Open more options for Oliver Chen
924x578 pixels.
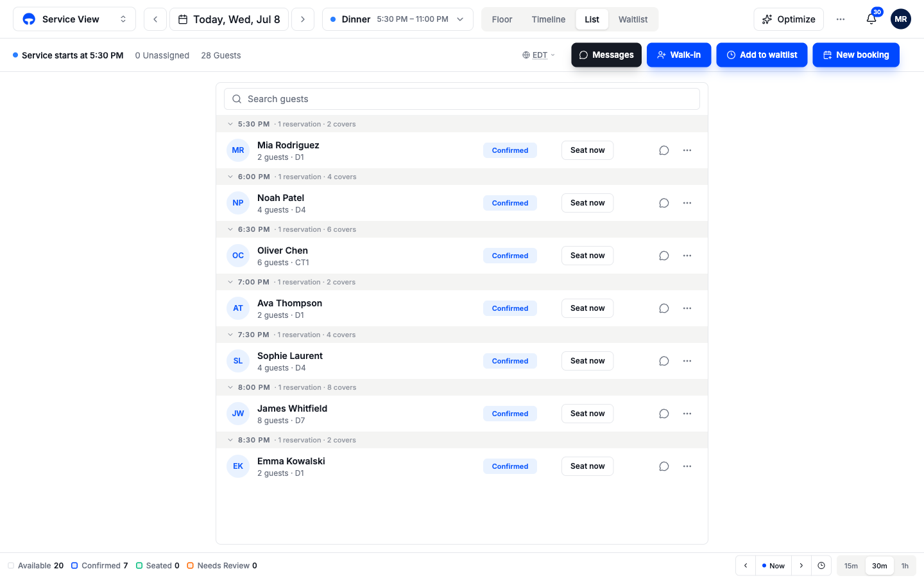(687, 256)
